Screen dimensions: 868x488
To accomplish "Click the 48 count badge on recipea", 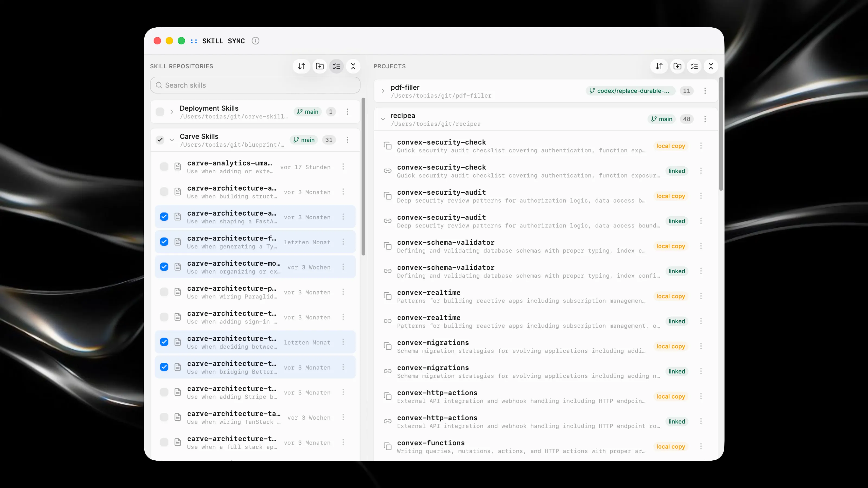I will [x=686, y=119].
